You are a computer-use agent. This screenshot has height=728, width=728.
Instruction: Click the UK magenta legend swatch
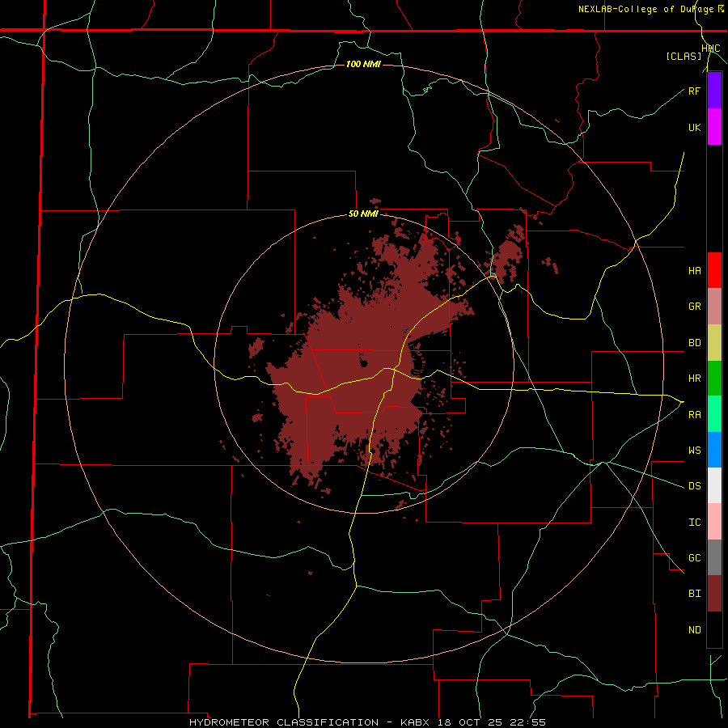714,127
